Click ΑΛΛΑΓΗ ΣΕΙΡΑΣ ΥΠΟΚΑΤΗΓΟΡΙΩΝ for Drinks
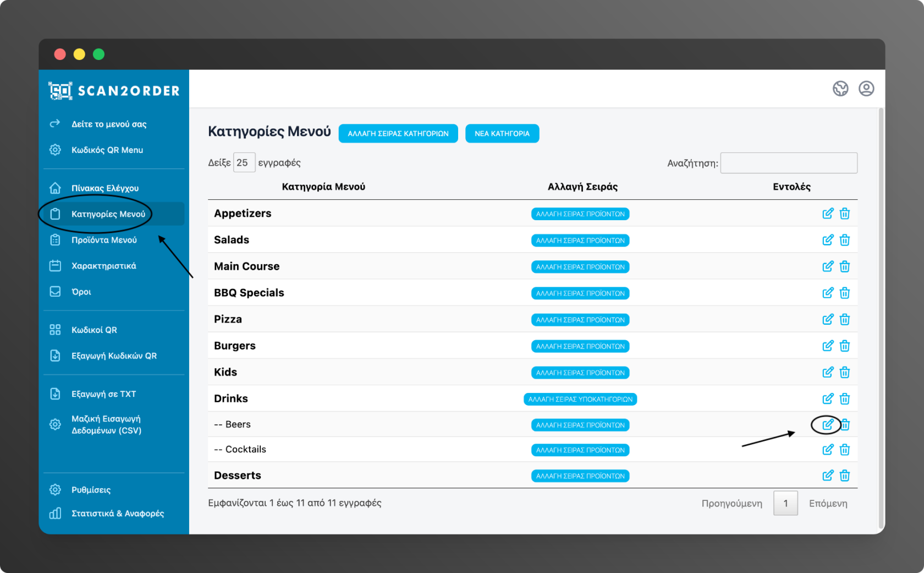Image resolution: width=924 pixels, height=573 pixels. 580,399
